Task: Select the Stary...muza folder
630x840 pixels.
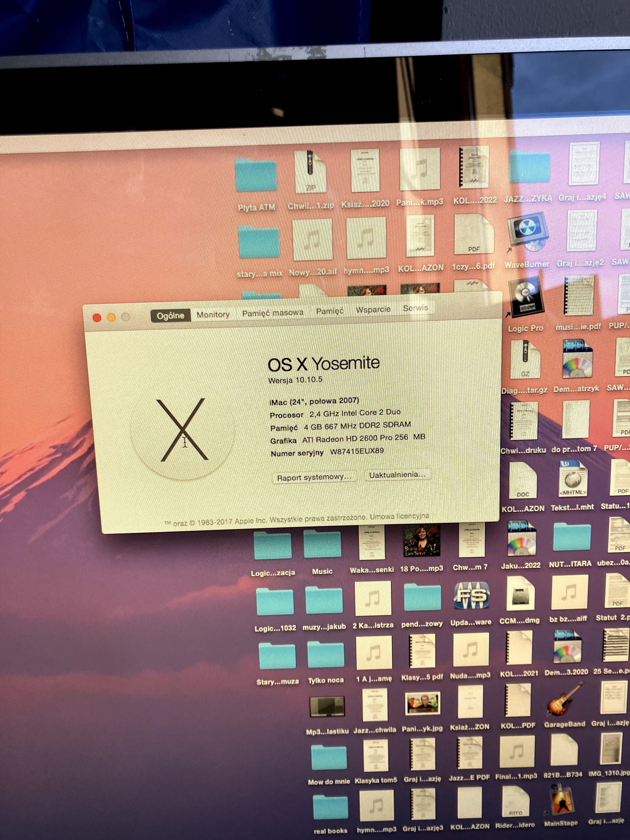Action: [277, 656]
